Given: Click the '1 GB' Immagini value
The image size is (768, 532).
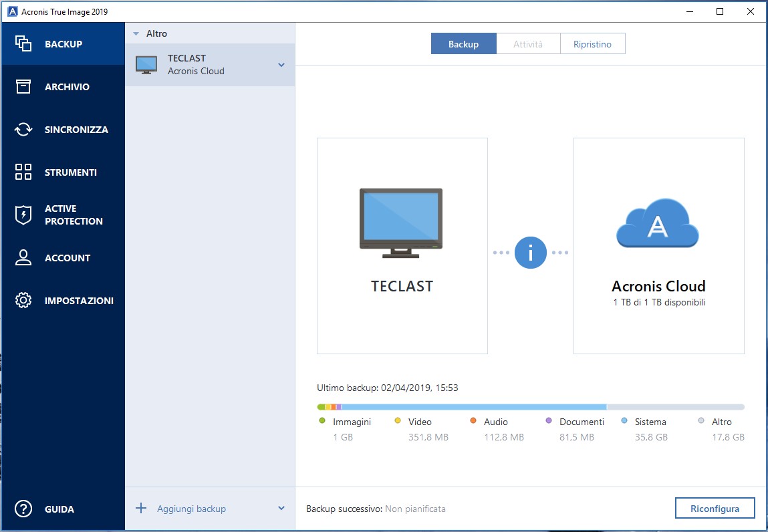Looking at the screenshot, I should click(343, 437).
